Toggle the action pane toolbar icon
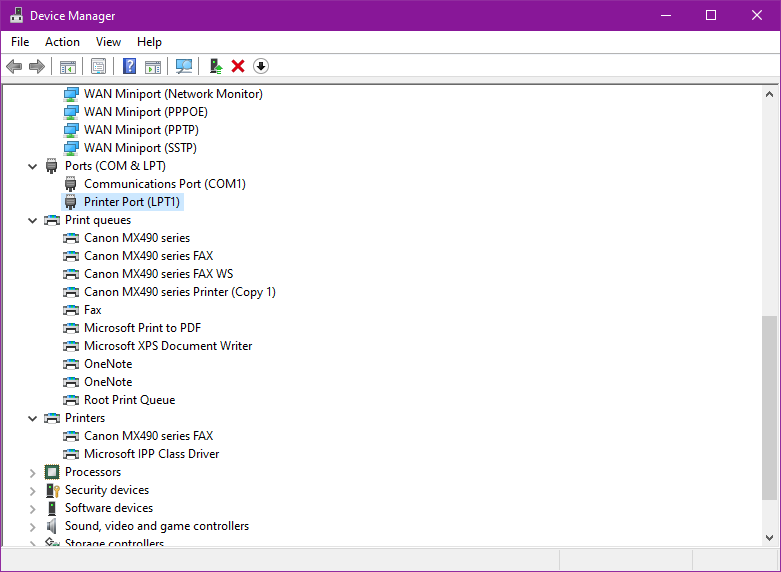Screen dimensions: 781x572 pos(153,66)
